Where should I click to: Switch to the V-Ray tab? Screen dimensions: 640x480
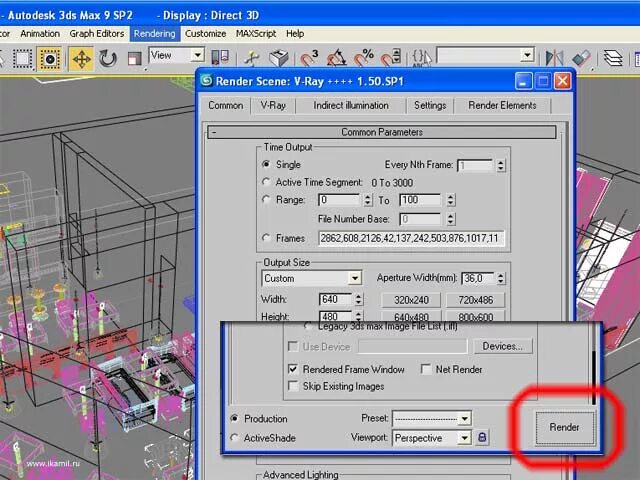273,106
